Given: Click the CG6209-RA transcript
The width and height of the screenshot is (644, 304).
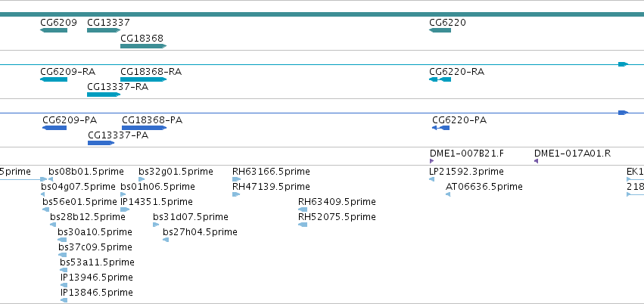Looking at the screenshot, I should click(x=54, y=79).
